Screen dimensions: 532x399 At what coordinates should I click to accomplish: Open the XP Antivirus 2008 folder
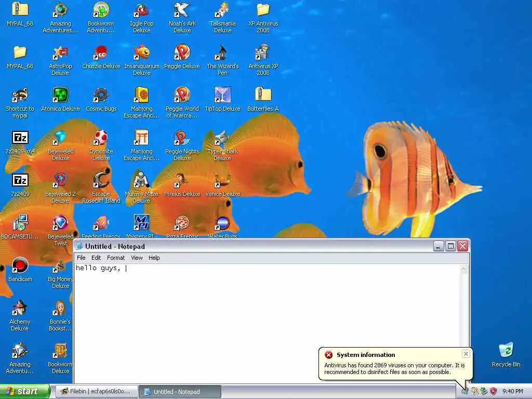click(263, 17)
